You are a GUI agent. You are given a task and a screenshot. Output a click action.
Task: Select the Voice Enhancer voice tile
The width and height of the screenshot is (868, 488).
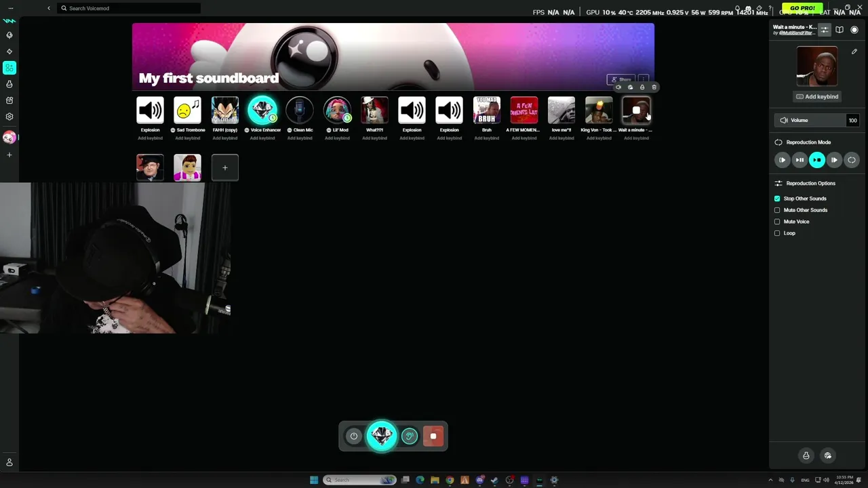262,110
